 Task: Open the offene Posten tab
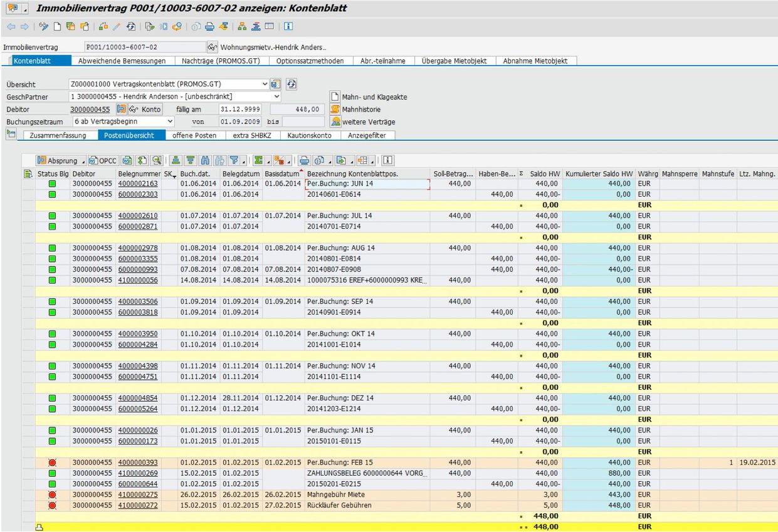click(194, 135)
